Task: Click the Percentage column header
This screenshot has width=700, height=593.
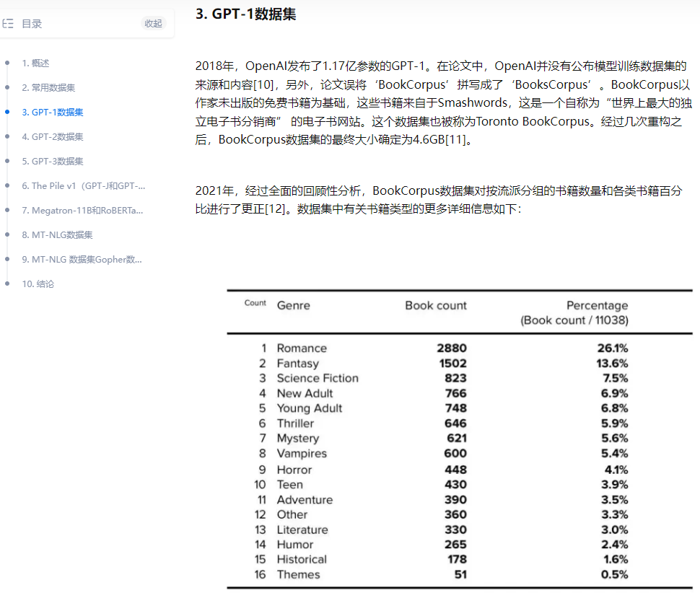Action: coord(598,305)
